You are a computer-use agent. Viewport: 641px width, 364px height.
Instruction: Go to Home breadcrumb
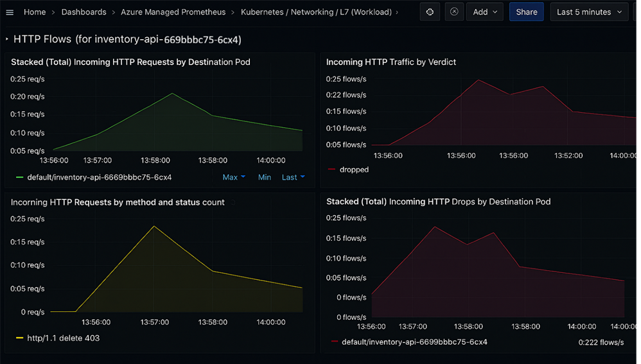pyautogui.click(x=35, y=12)
